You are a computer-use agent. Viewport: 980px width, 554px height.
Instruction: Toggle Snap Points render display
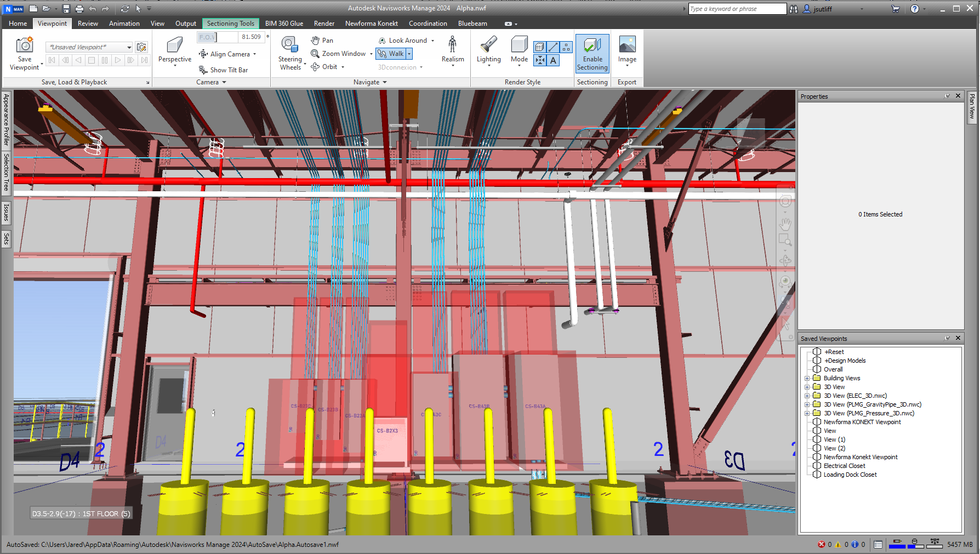point(540,60)
